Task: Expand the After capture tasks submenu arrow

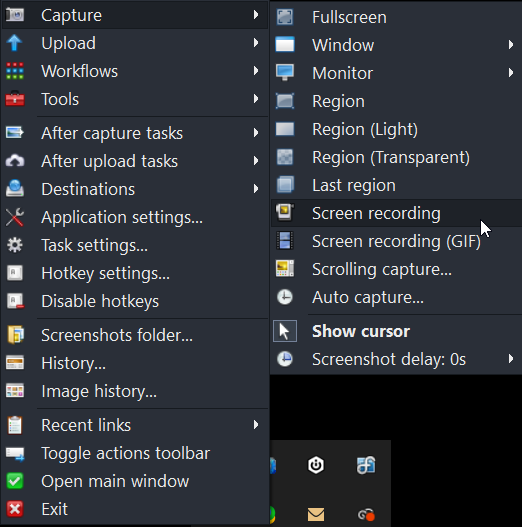Action: 256,133
